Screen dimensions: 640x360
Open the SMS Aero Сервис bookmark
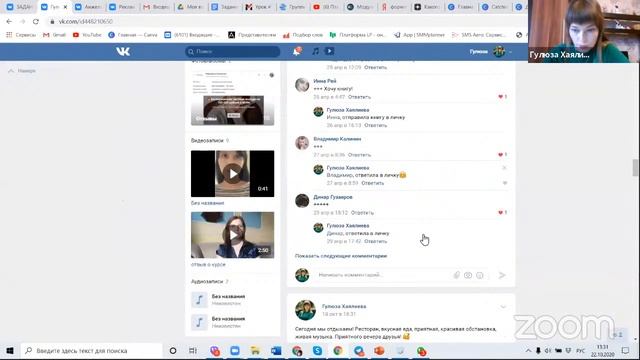coord(480,35)
